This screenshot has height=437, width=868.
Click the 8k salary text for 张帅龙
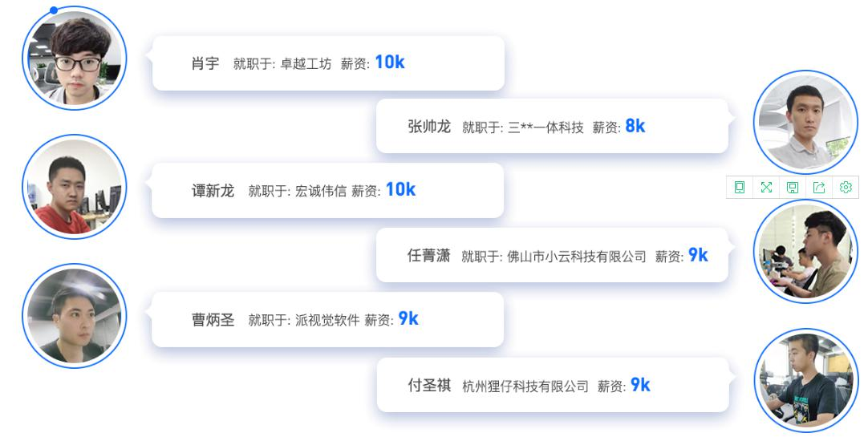(635, 126)
